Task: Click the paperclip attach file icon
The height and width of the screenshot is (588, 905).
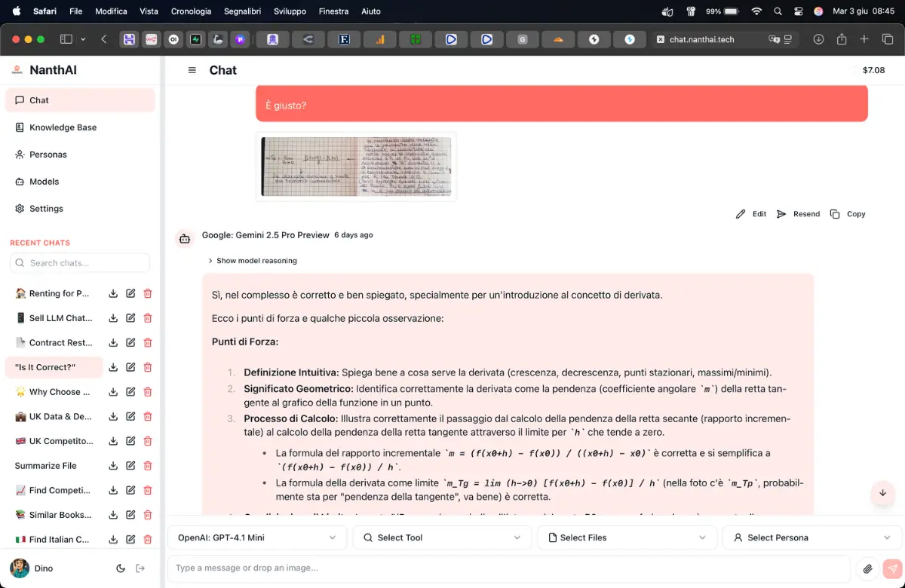Action: [867, 568]
